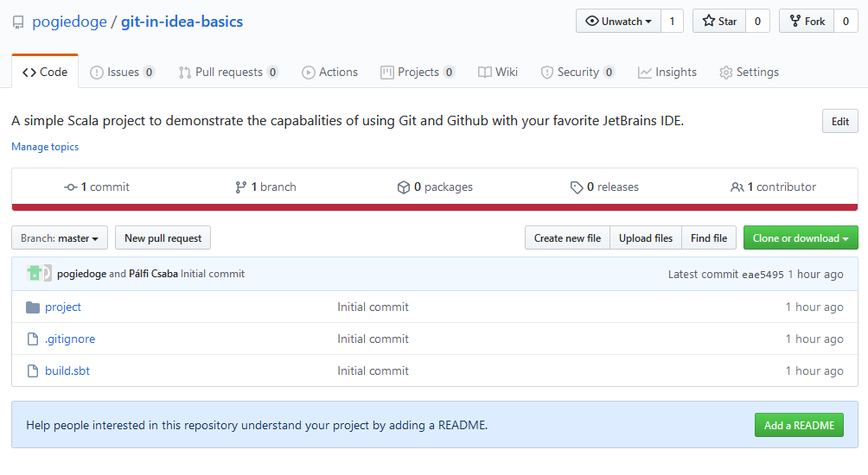Open Initial commit message in project row
This screenshot has height=475, width=868.
pyautogui.click(x=373, y=307)
